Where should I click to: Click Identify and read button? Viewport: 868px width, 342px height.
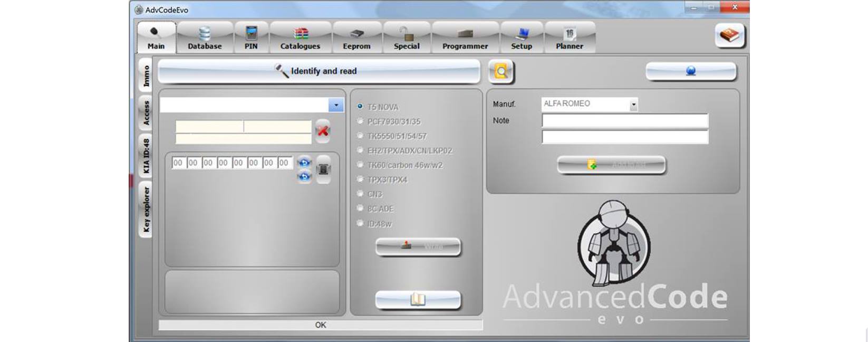pyautogui.click(x=319, y=71)
